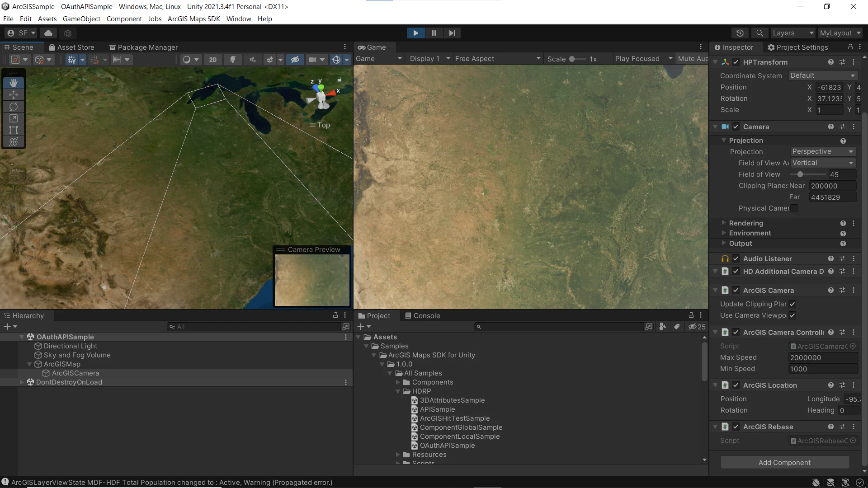The image size is (868, 488).
Task: Uncheck Update Clipping Planes option
Action: 792,304
